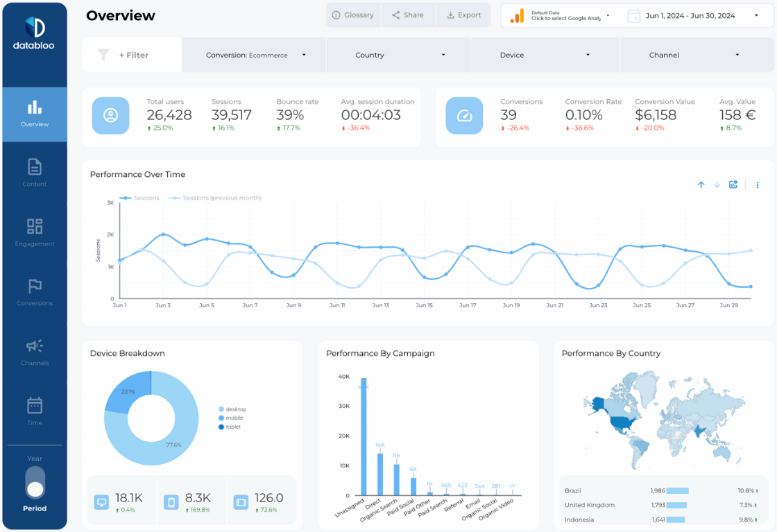Click the Indonesia sessions bar

point(676,520)
